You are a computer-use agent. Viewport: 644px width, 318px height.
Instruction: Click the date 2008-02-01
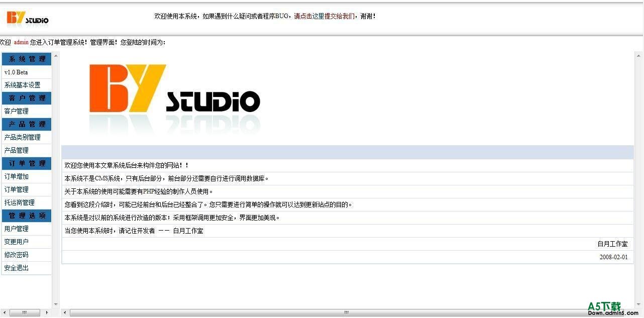coord(613,257)
